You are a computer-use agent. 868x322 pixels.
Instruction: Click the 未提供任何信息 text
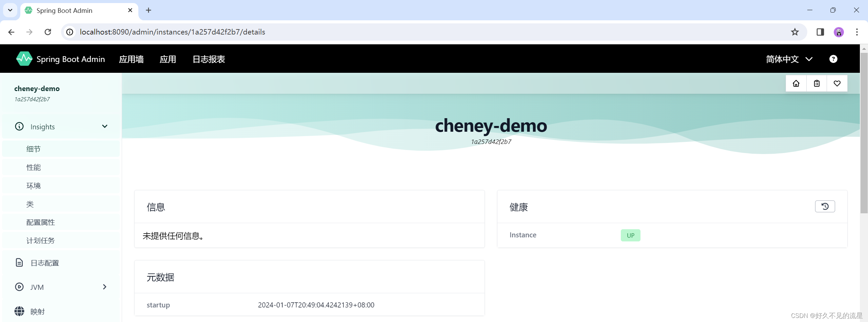(x=173, y=236)
